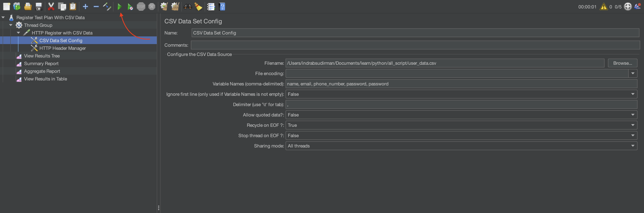This screenshot has width=644, height=213.
Task: Select the Search icon (binoculars) in toolbar
Action: click(187, 7)
